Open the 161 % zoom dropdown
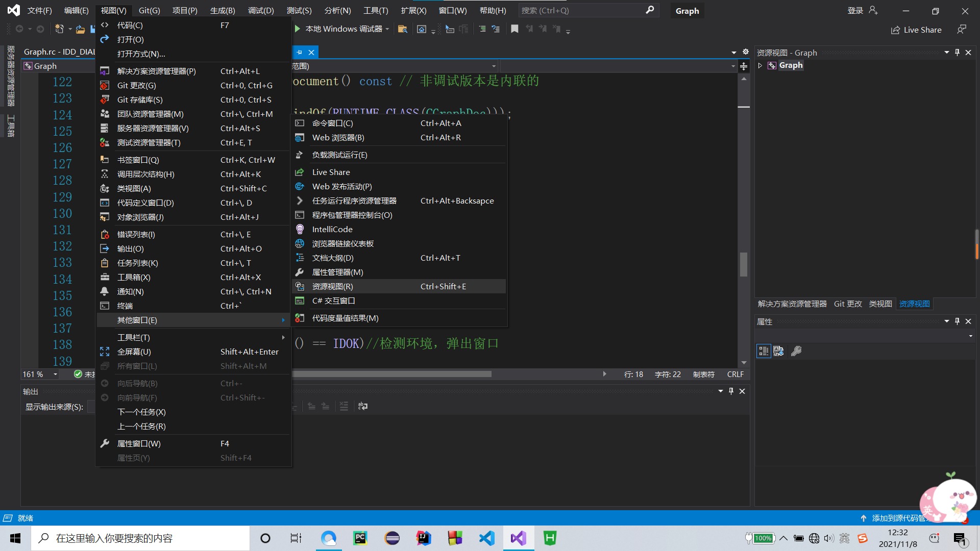This screenshot has width=980, height=551. [55, 374]
